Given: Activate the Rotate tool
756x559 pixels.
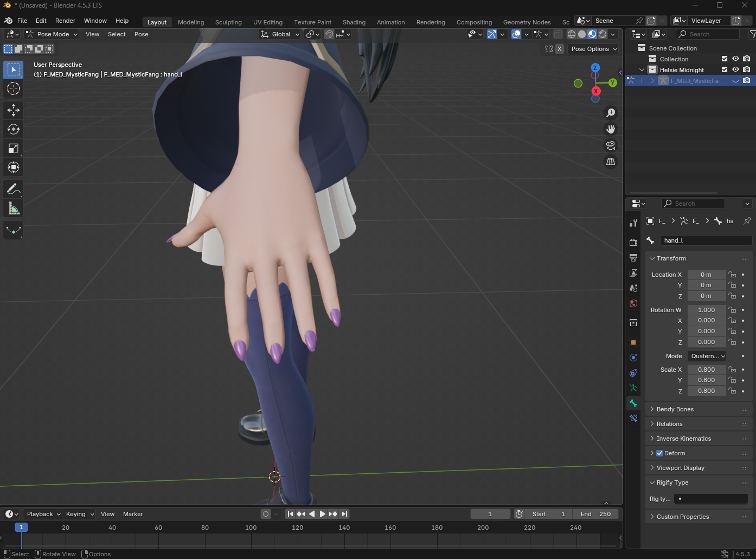Looking at the screenshot, I should coord(14,129).
